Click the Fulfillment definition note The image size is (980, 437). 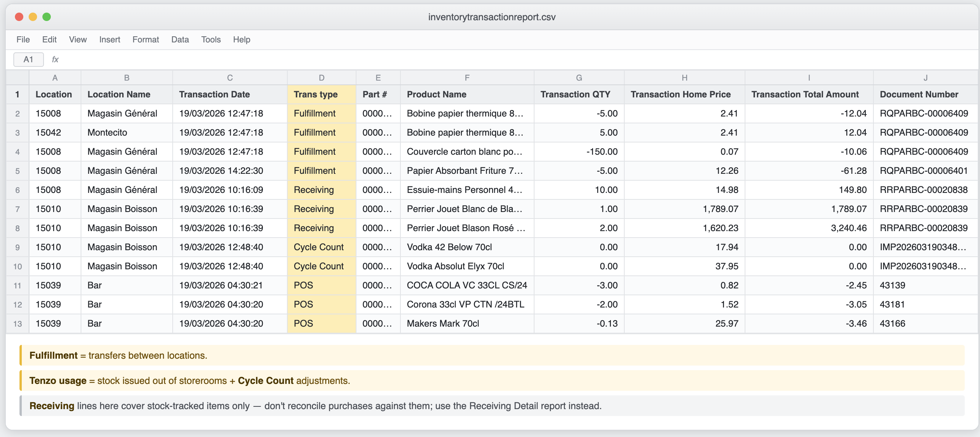click(x=492, y=355)
